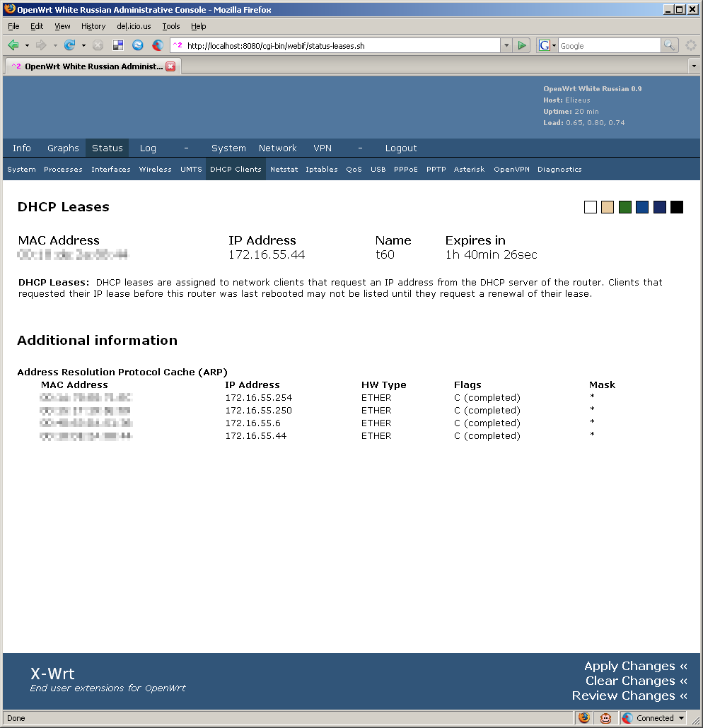This screenshot has width=703, height=728.
Task: Open the Diagnostics status subpage
Action: pos(559,170)
